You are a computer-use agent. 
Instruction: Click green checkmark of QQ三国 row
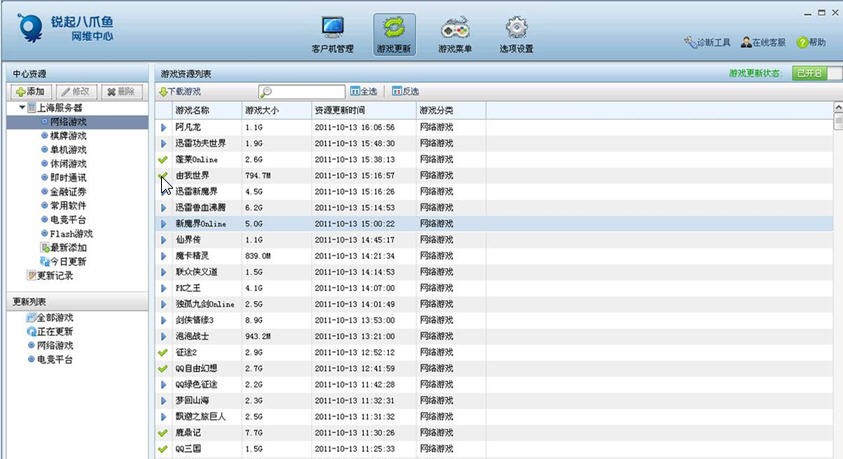point(163,449)
